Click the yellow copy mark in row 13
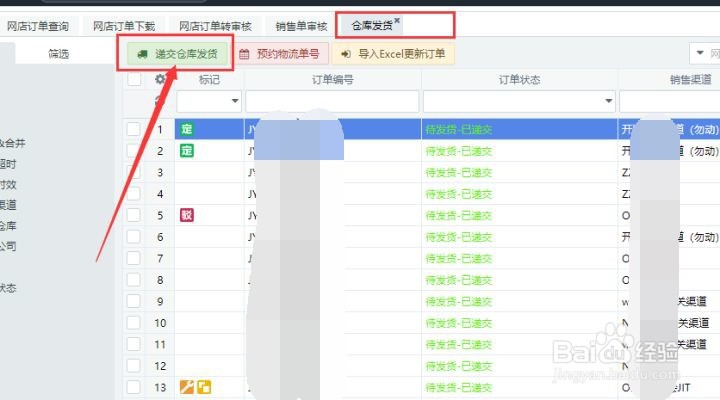Image resolution: width=720 pixels, height=400 pixels. click(x=204, y=387)
